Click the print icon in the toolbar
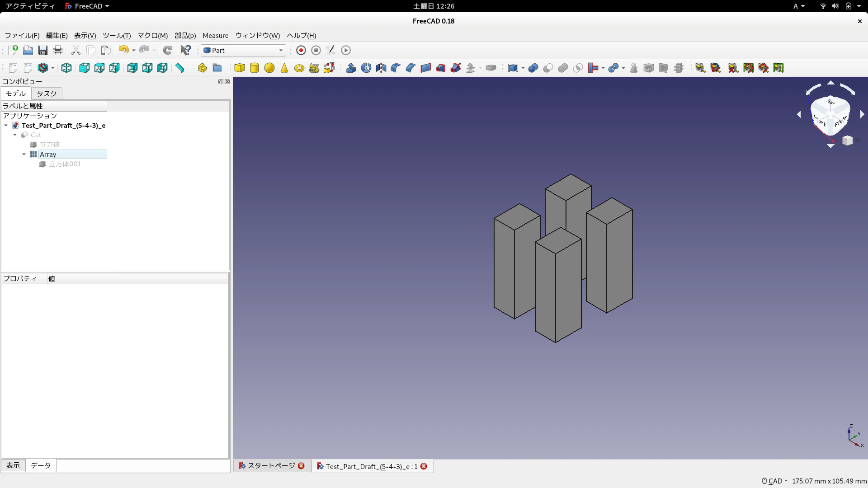Image resolution: width=868 pixels, height=488 pixels. click(x=58, y=50)
